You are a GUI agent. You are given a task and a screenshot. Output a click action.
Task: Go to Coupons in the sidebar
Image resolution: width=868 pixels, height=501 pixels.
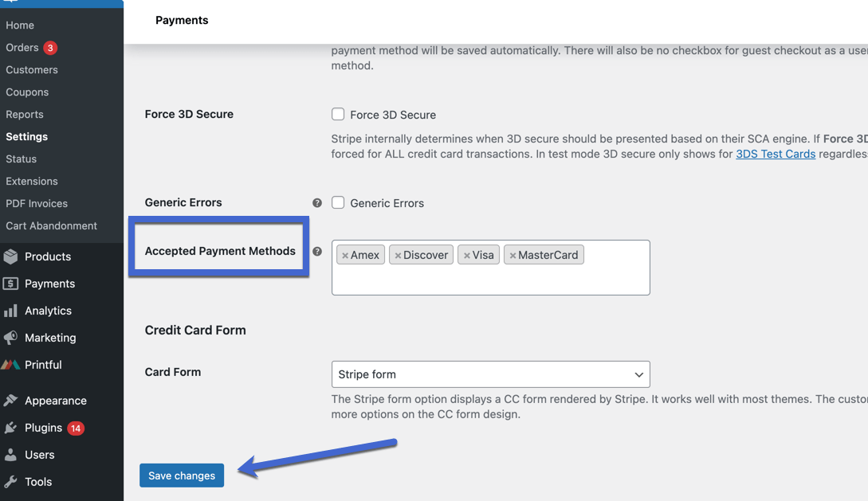(27, 92)
